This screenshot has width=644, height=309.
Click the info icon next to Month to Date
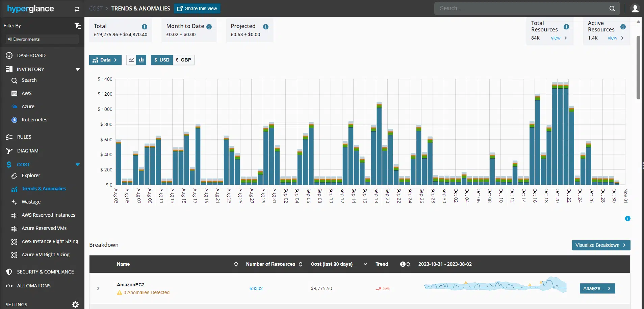(x=209, y=27)
